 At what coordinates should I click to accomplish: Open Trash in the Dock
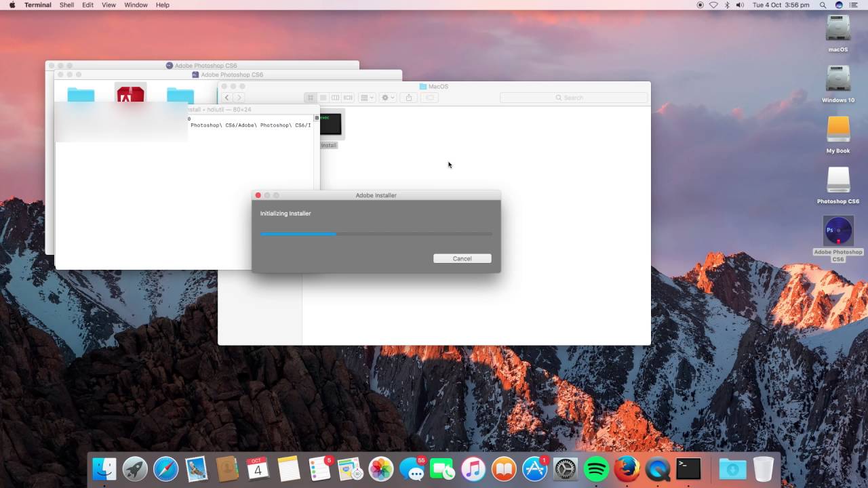tap(764, 469)
